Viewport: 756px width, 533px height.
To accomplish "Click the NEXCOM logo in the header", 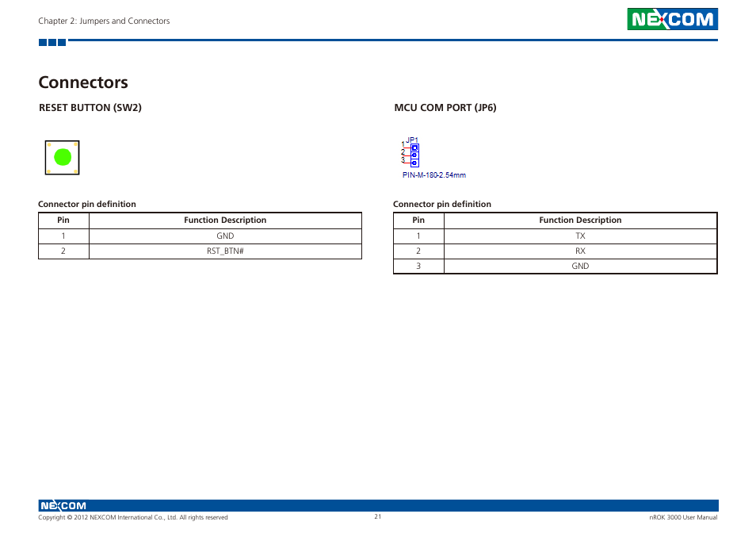I will click(x=672, y=19).
